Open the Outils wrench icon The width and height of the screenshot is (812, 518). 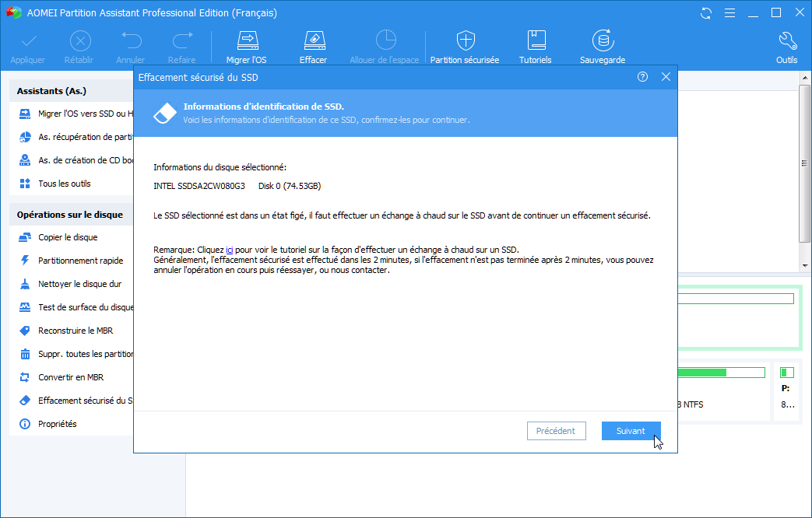click(x=787, y=40)
